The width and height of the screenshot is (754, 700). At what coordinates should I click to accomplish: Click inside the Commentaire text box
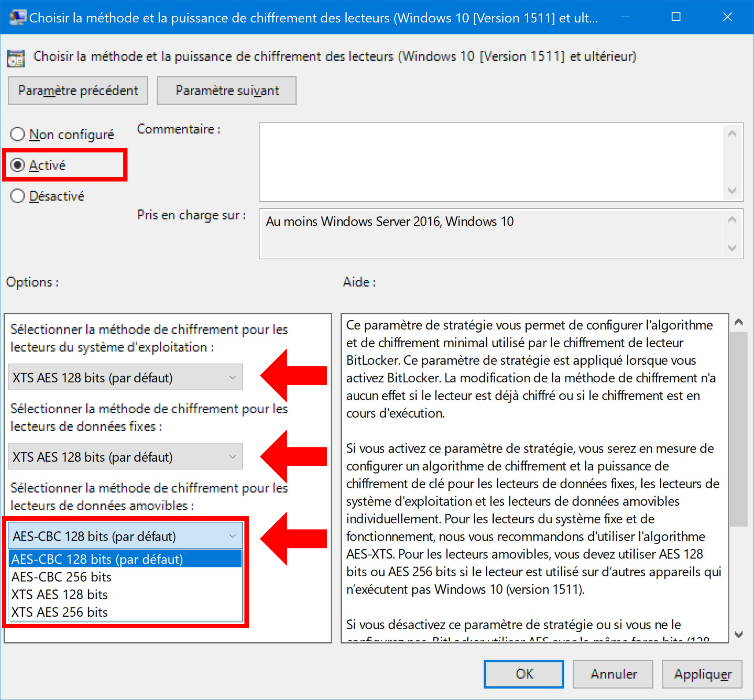point(491,162)
